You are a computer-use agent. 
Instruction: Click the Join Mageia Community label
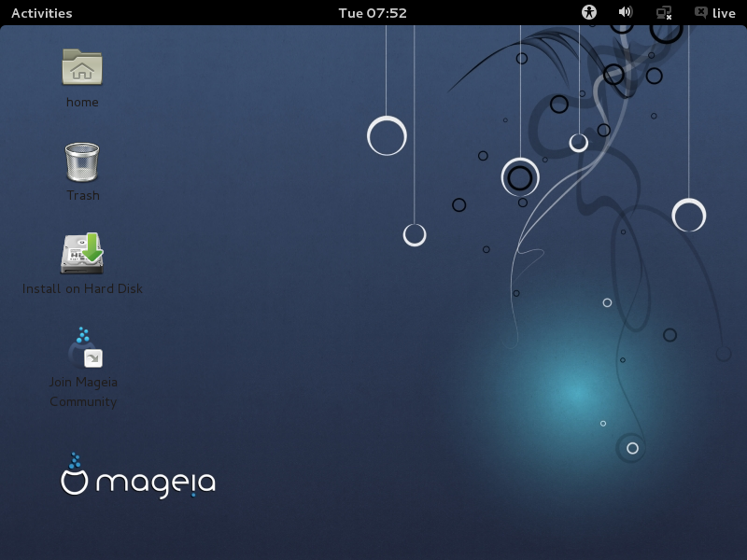point(82,392)
